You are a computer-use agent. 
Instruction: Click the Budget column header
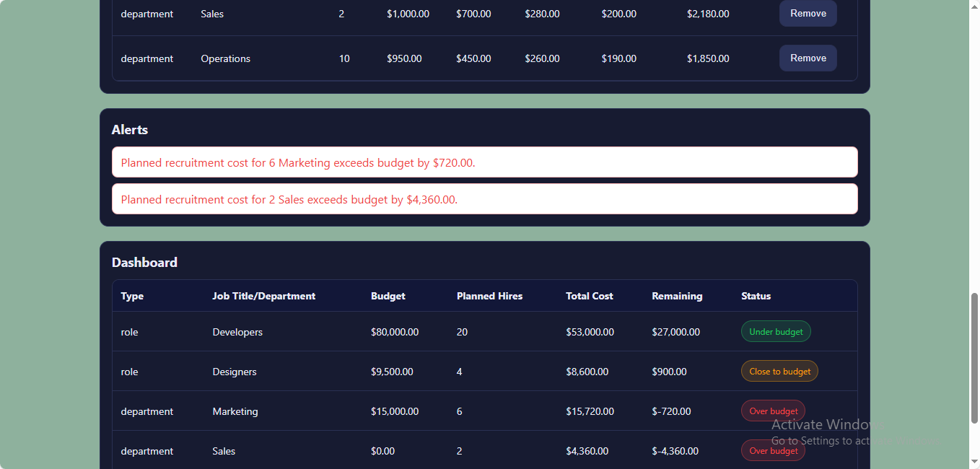(x=388, y=296)
